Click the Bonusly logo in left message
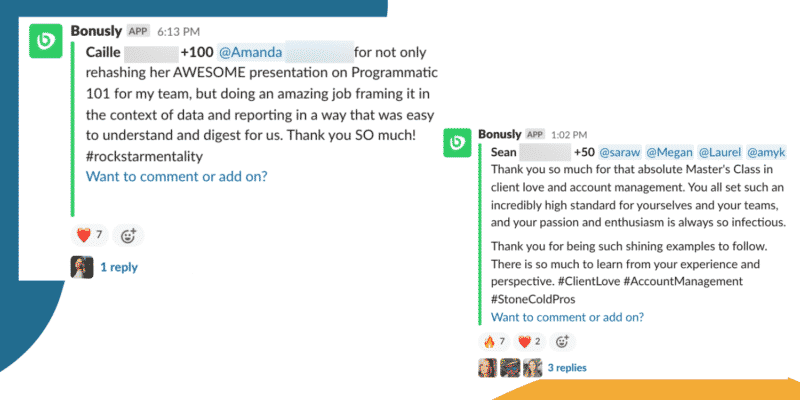Viewport: 800px width, 400px height. click(44, 42)
